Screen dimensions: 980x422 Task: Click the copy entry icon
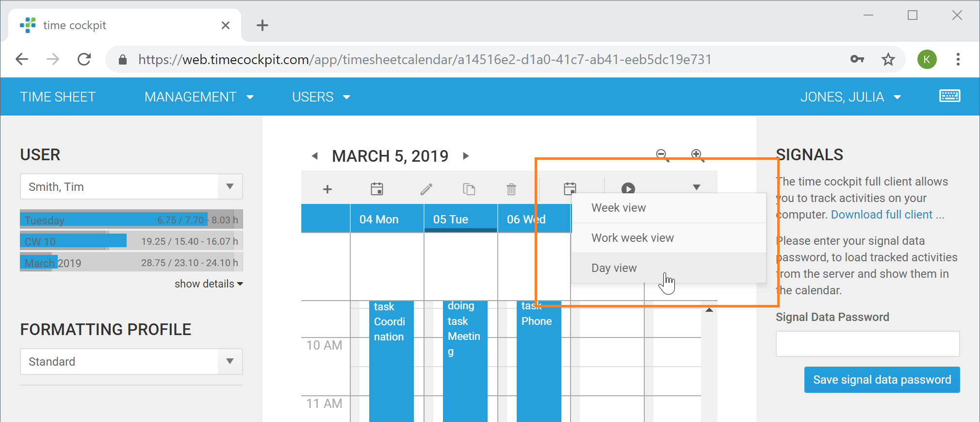coord(469,189)
